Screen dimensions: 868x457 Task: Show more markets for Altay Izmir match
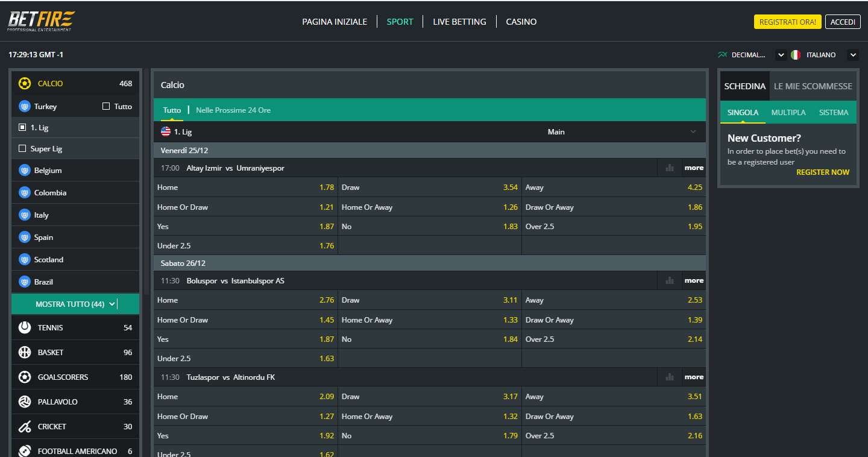[x=694, y=168]
